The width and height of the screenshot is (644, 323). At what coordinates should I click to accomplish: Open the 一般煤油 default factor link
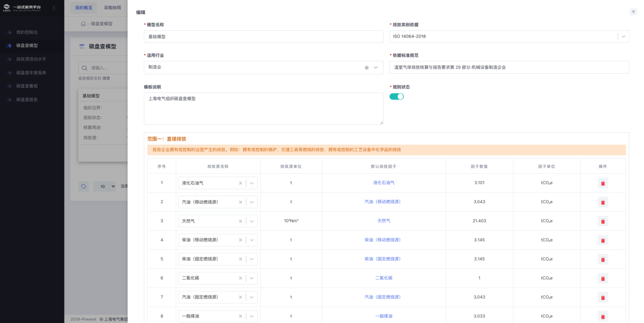(383, 316)
